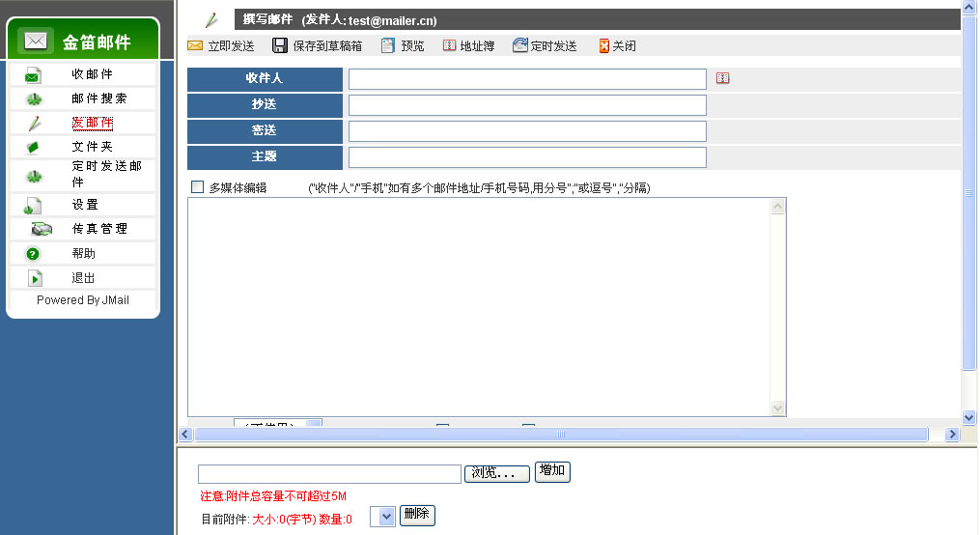Open 传真管理 fax management in sidebar
980x535 pixels.
click(99, 229)
